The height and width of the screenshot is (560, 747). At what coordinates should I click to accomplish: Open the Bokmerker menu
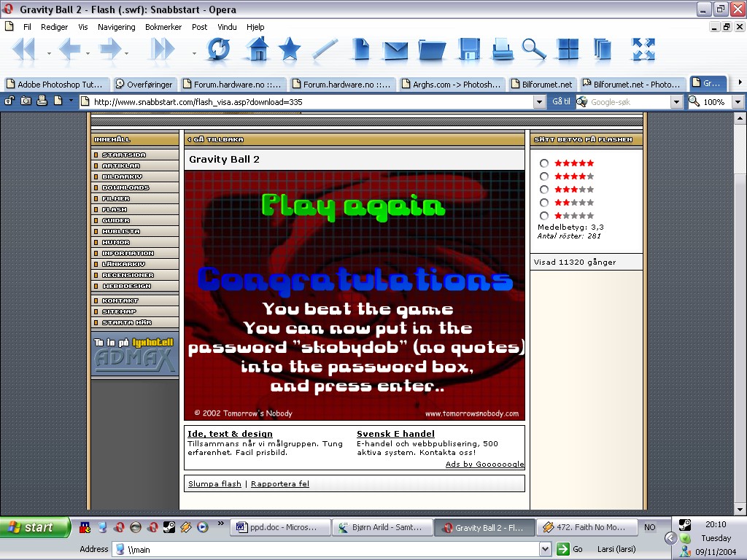(x=163, y=27)
